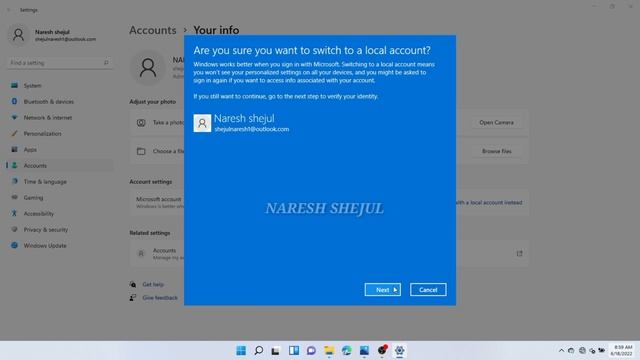Select Apps in the settings sidebar

[x=60, y=149]
